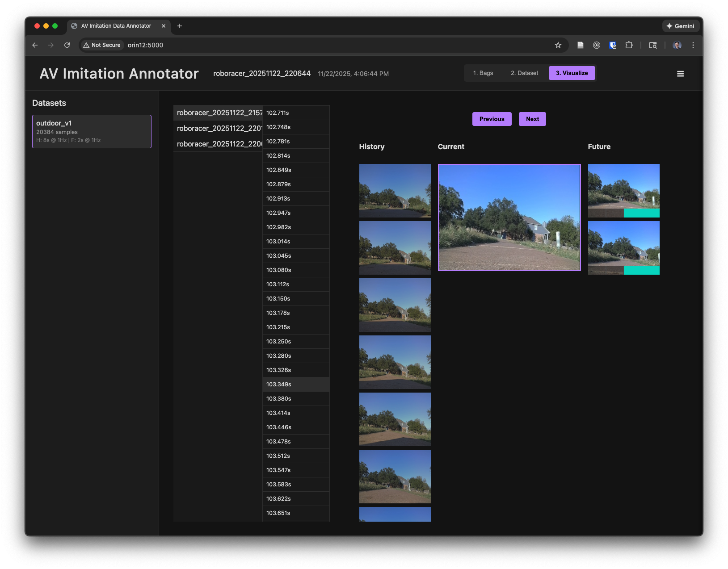Open the browser extensions puzzle icon
The width and height of the screenshot is (728, 569).
point(629,45)
